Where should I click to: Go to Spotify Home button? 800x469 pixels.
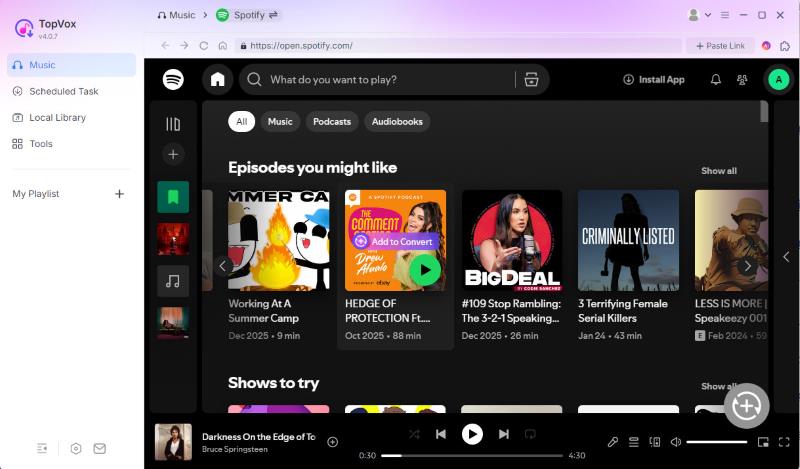[218, 80]
